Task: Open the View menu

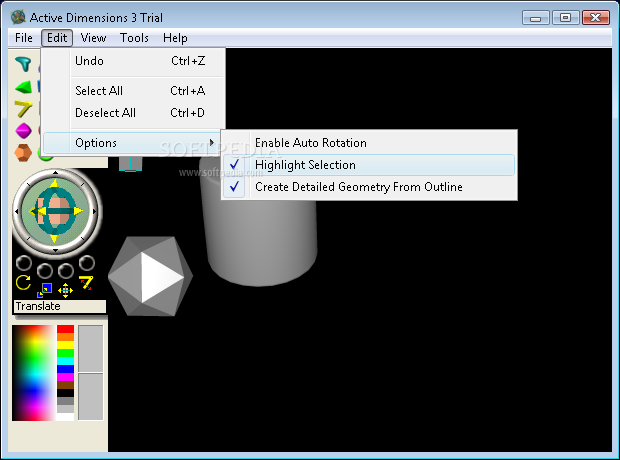Action: click(93, 38)
